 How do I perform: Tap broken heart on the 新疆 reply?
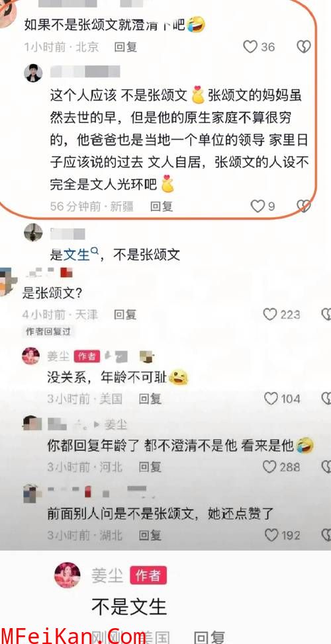[x=303, y=206]
